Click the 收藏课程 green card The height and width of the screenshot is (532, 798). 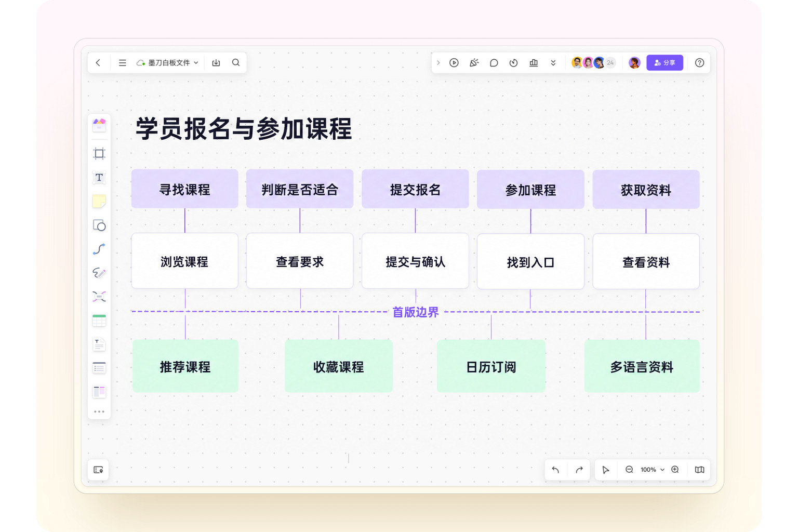(339, 366)
